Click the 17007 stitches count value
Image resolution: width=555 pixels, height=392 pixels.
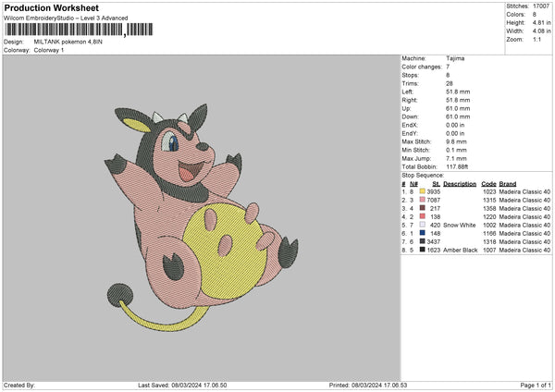pos(542,6)
